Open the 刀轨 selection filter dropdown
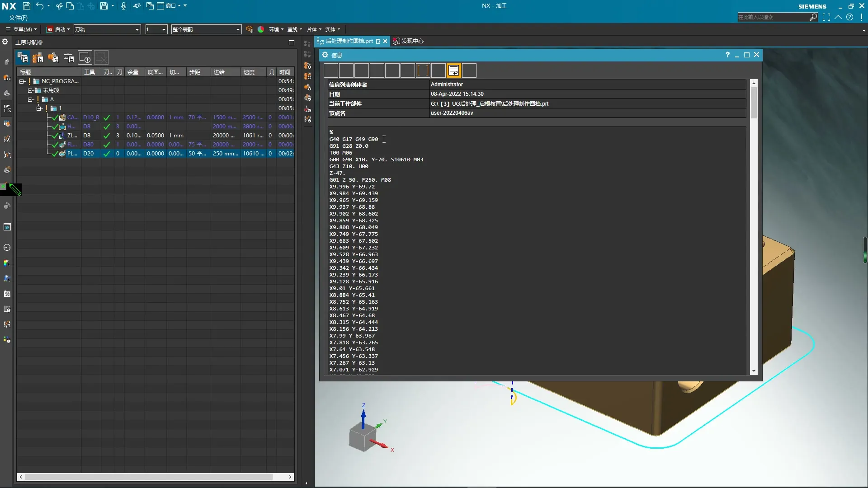The width and height of the screenshot is (868, 488). point(137,29)
